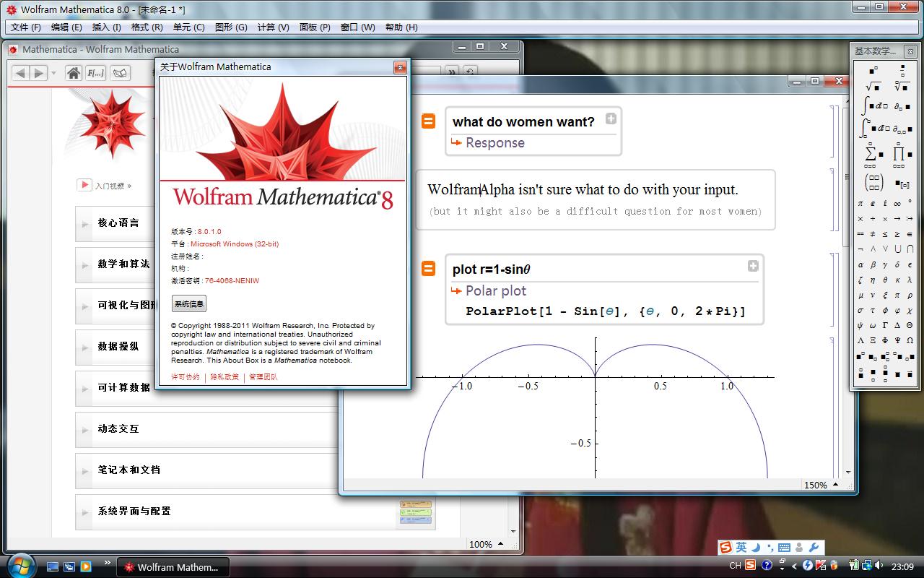
Task: Click volume speaker icon in system tray
Action: click(878, 566)
